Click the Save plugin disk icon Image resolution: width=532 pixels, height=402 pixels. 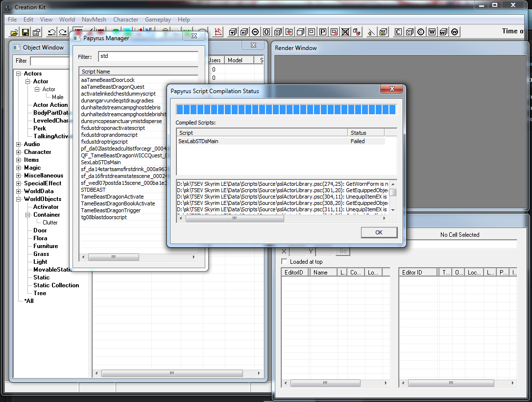(25, 32)
